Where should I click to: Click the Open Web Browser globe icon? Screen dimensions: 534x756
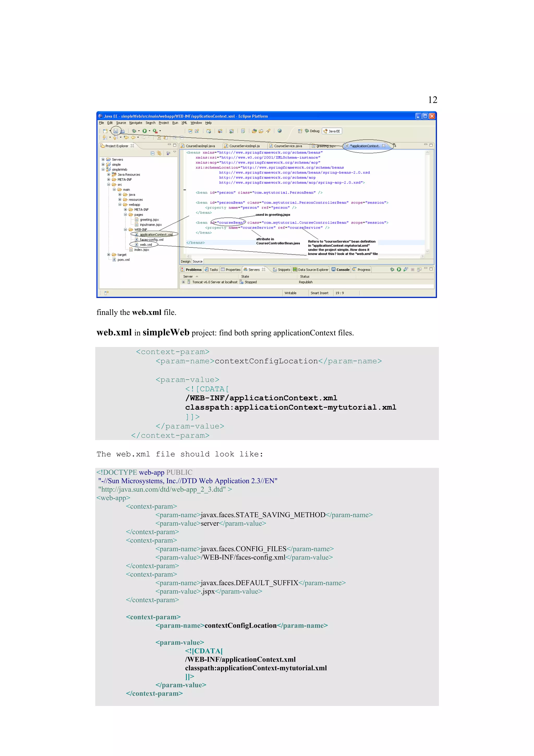pyautogui.click(x=279, y=131)
